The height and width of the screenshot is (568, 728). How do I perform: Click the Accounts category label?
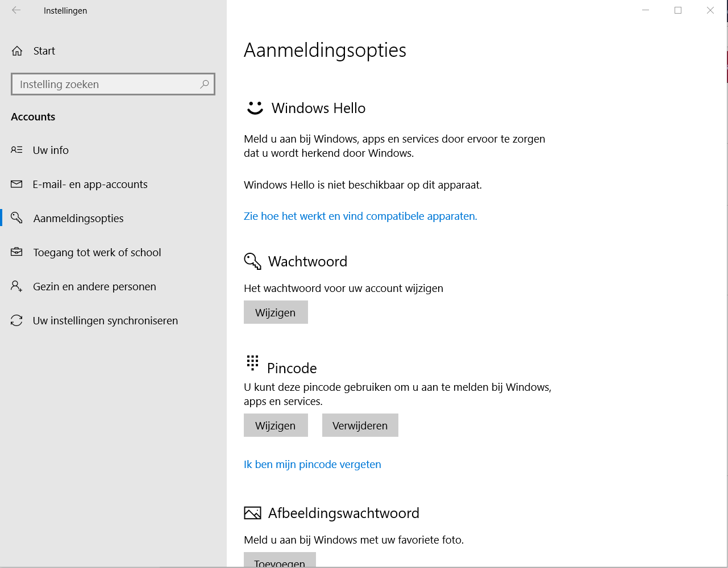coord(33,116)
